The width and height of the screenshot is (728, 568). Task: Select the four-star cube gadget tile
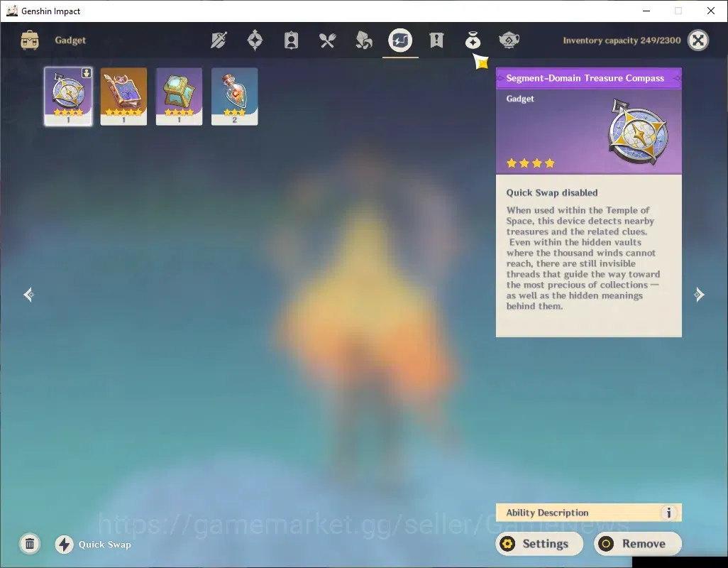tap(180, 96)
